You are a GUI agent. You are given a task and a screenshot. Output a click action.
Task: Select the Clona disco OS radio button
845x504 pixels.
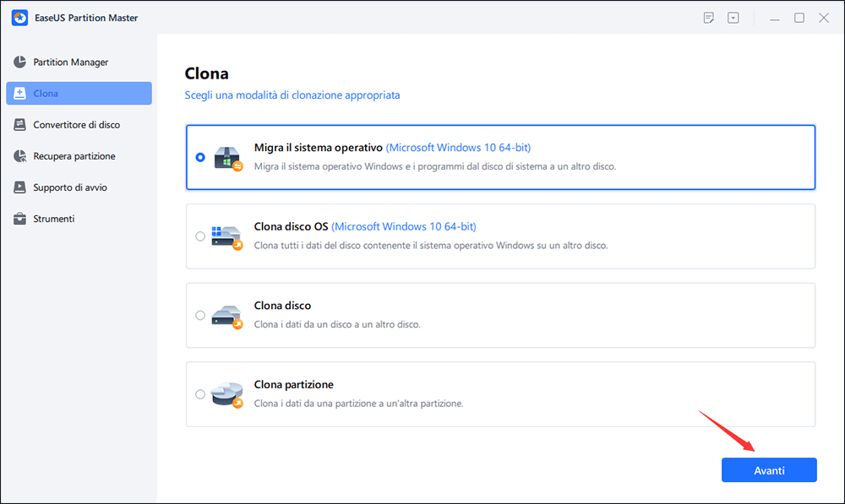click(200, 236)
